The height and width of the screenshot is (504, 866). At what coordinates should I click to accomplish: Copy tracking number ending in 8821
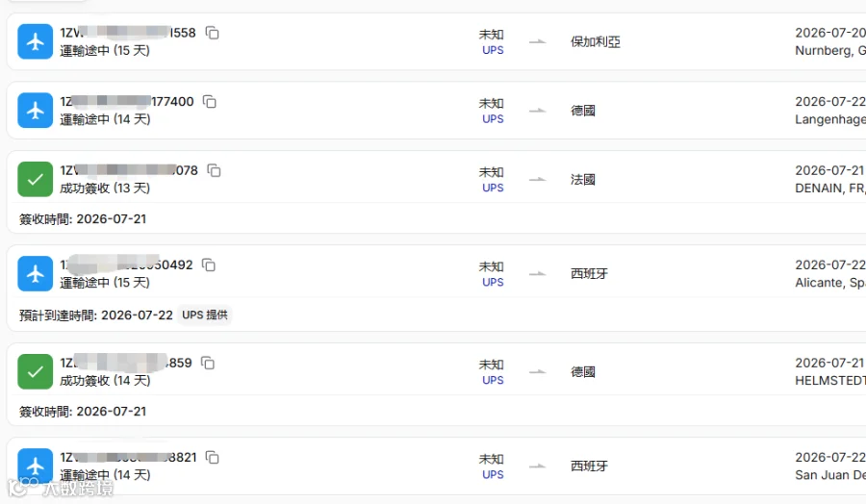pos(212,458)
